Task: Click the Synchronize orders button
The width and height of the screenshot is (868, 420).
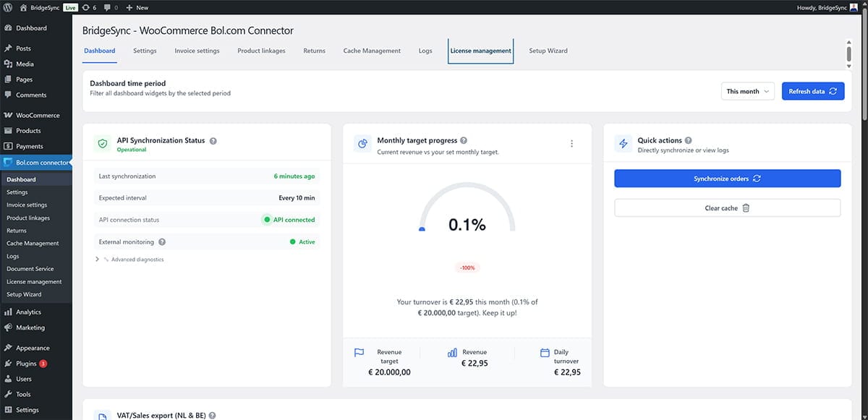Action: tap(727, 178)
